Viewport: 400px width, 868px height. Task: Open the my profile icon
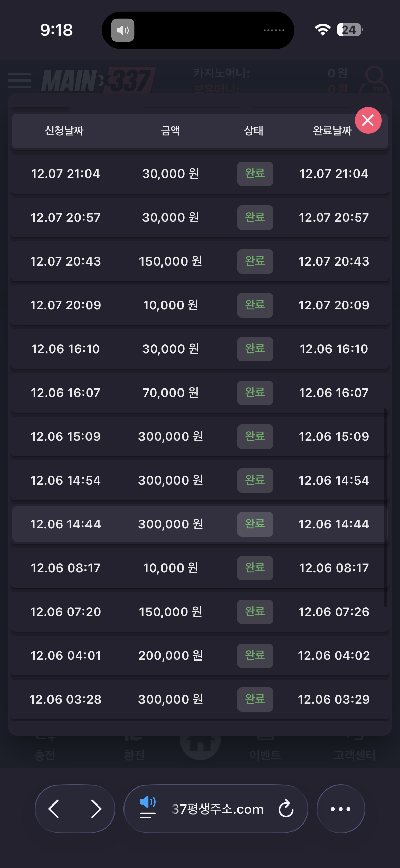pyautogui.click(x=375, y=80)
